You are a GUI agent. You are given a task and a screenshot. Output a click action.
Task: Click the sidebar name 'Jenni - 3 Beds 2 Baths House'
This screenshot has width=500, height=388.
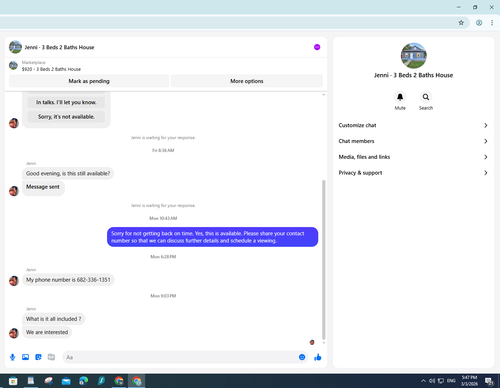413,75
